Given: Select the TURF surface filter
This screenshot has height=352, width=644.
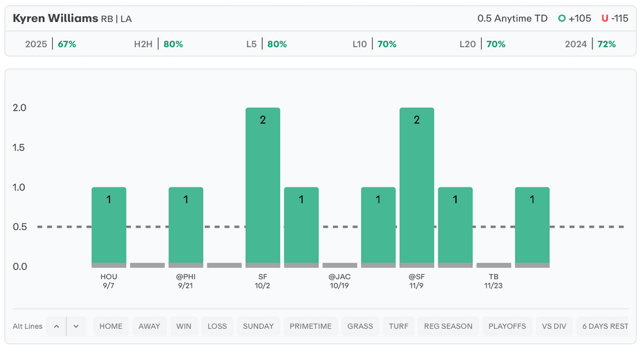Looking at the screenshot, I should click(x=399, y=326).
